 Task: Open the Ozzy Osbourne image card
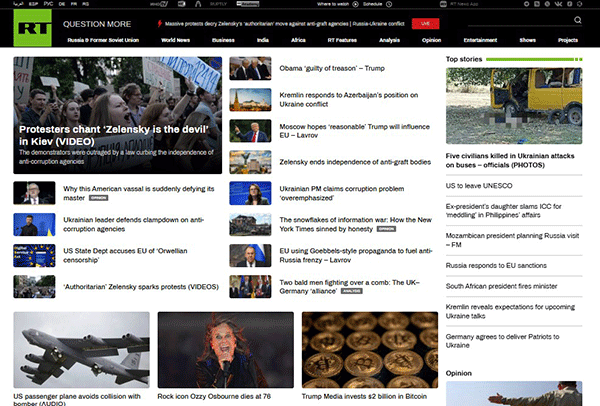coord(226,350)
